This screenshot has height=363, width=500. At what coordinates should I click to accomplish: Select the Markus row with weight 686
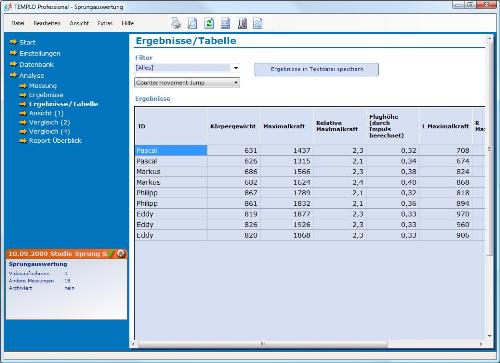(x=310, y=171)
